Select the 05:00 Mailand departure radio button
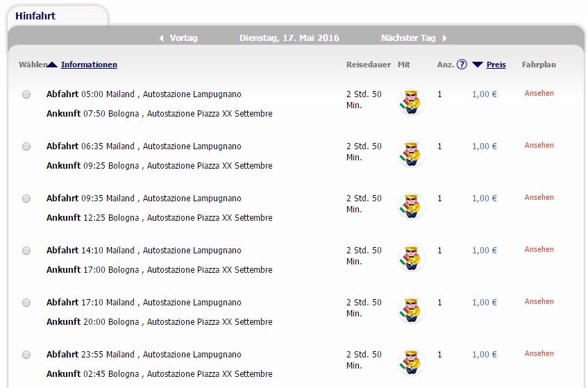The height and width of the screenshot is (388, 588). coord(26,94)
